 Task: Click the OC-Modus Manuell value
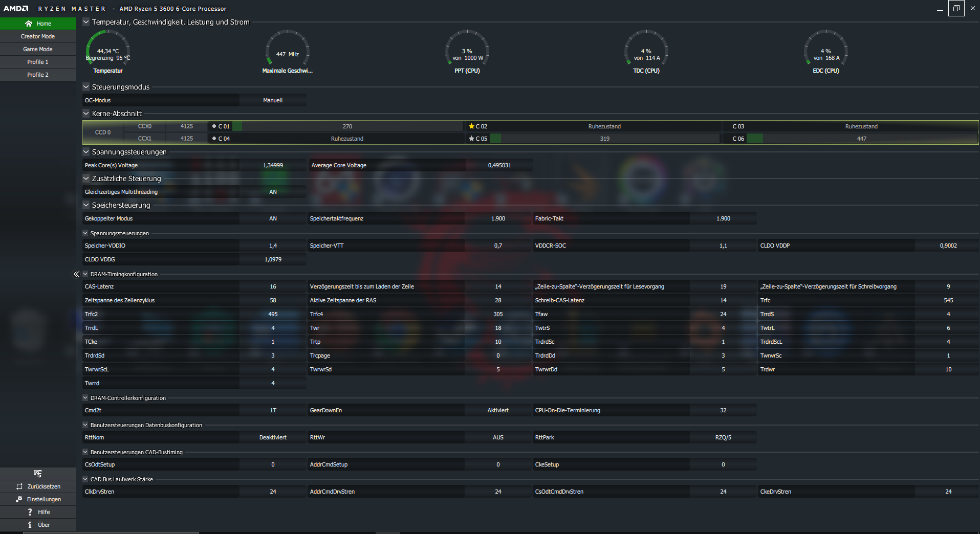[273, 100]
